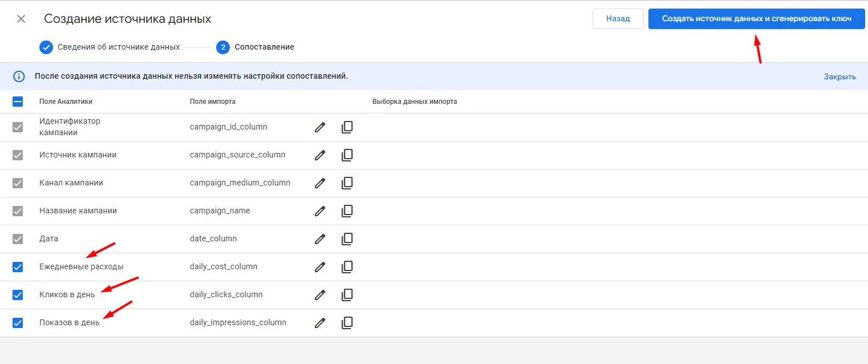
Task: Select the campaign_name import field text
Action: point(220,211)
